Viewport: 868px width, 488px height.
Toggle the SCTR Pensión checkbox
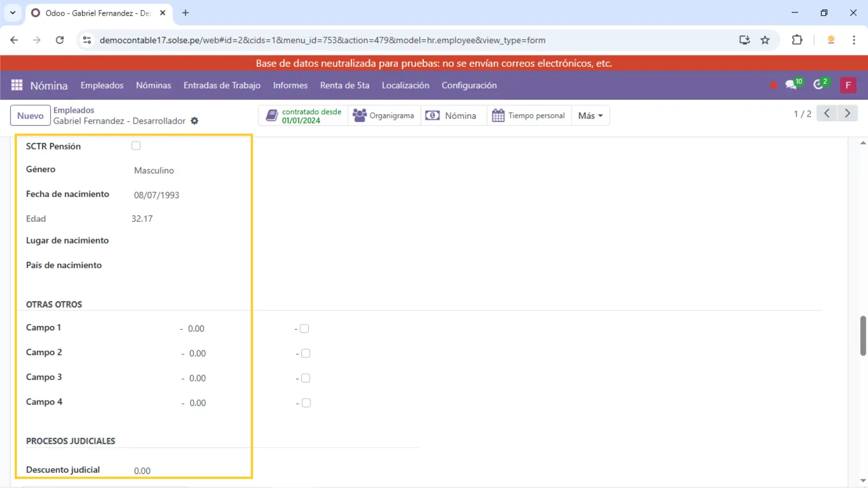(136, 146)
